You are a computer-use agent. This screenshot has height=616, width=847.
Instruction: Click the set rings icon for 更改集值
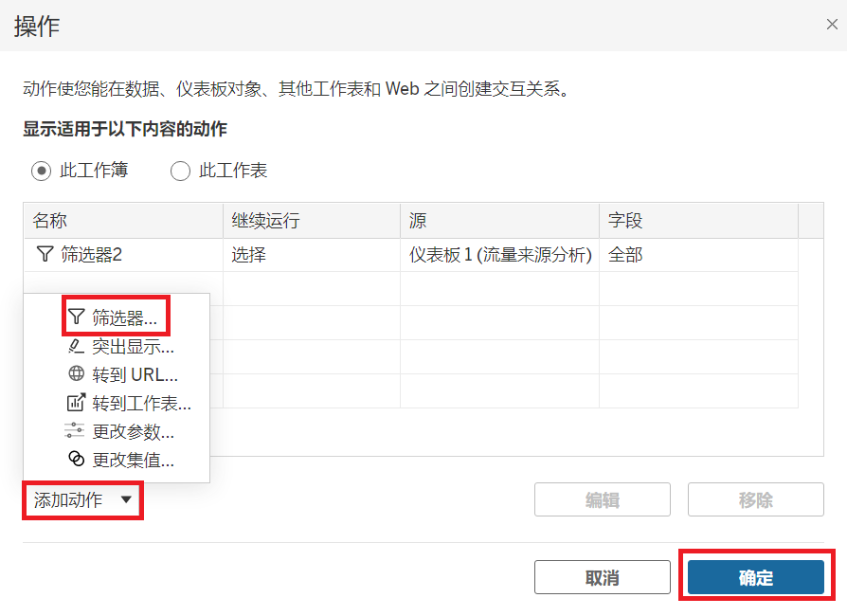[x=76, y=459]
